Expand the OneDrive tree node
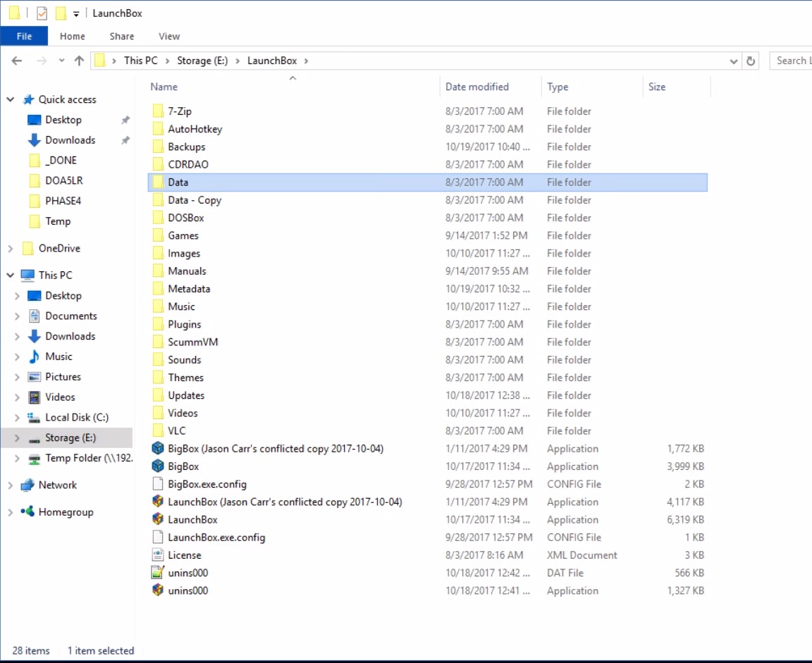The height and width of the screenshot is (663, 812). tap(11, 249)
